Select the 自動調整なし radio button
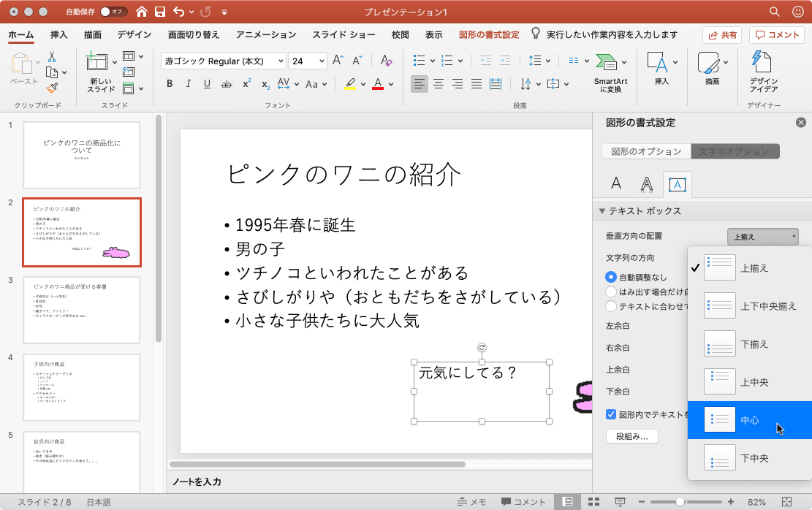812x510 pixels. pos(611,277)
